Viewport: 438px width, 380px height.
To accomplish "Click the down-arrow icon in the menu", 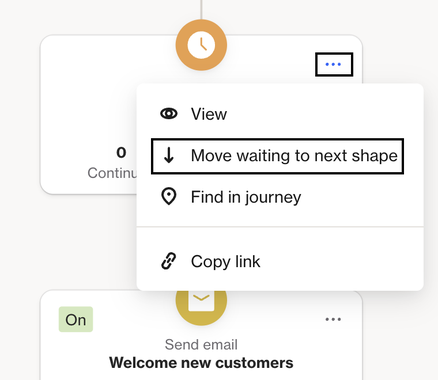I will pos(169,155).
